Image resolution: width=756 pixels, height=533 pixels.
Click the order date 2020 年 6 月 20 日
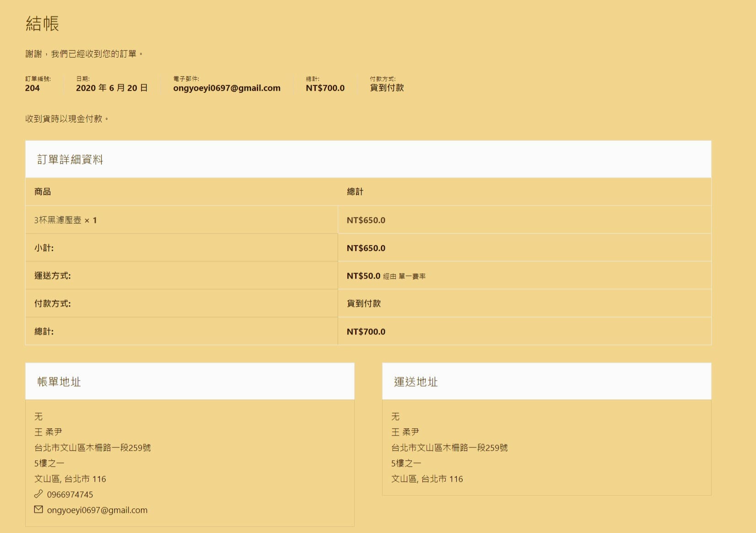click(x=112, y=88)
